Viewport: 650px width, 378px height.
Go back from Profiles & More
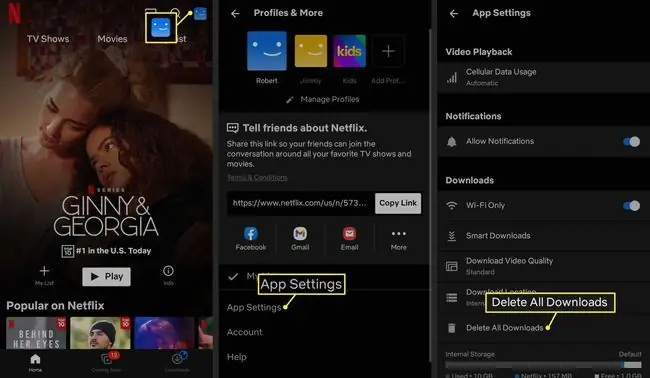pos(235,14)
